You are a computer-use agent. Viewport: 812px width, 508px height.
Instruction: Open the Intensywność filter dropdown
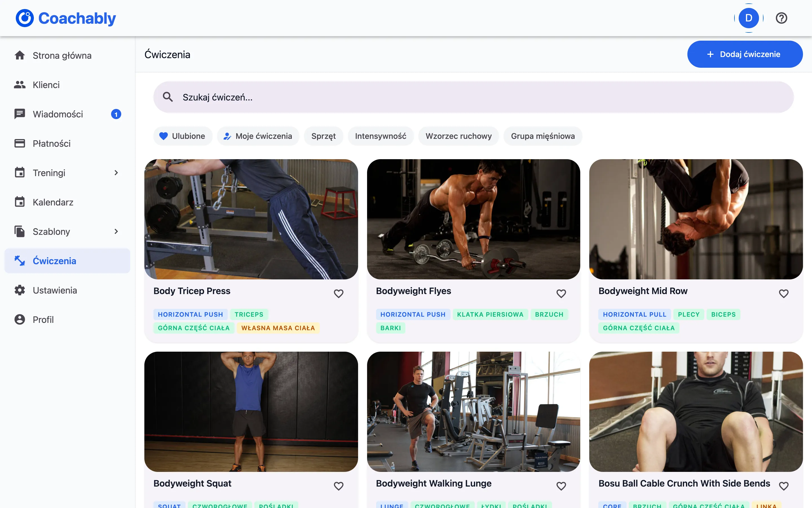(x=381, y=136)
